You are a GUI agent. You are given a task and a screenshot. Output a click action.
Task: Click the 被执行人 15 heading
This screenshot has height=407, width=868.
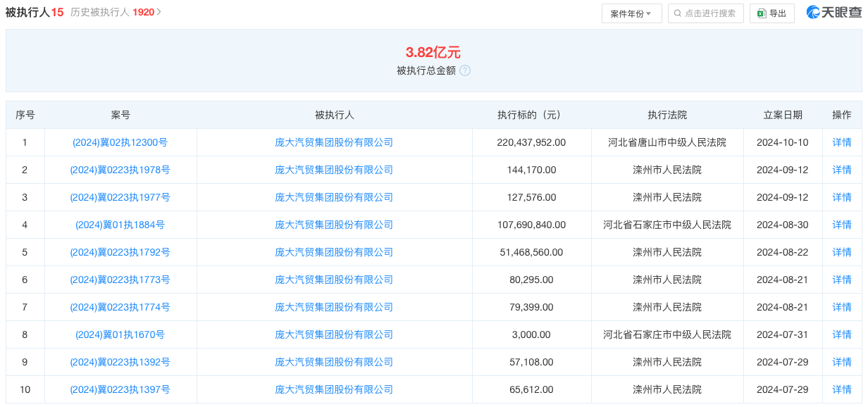(x=35, y=12)
